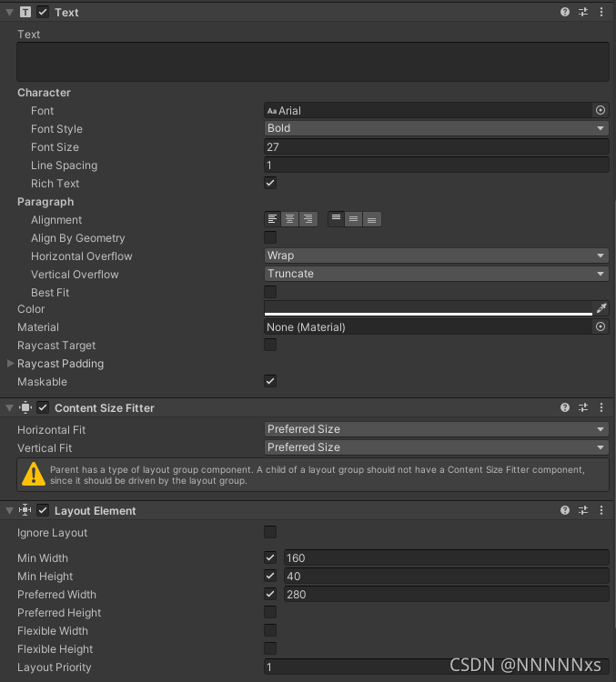Edit the Font Size field

[436, 147]
